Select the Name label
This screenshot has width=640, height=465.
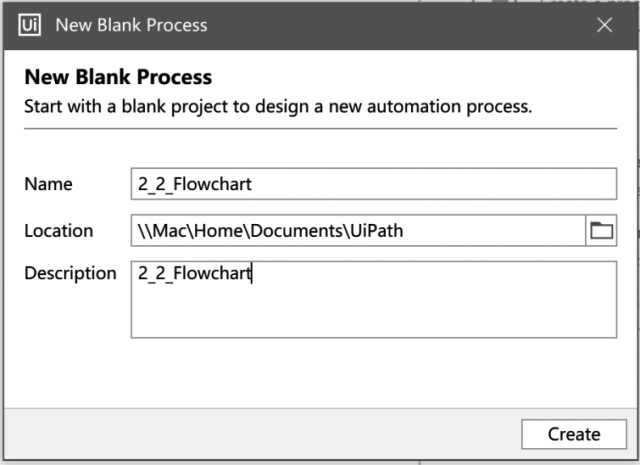[x=49, y=184]
